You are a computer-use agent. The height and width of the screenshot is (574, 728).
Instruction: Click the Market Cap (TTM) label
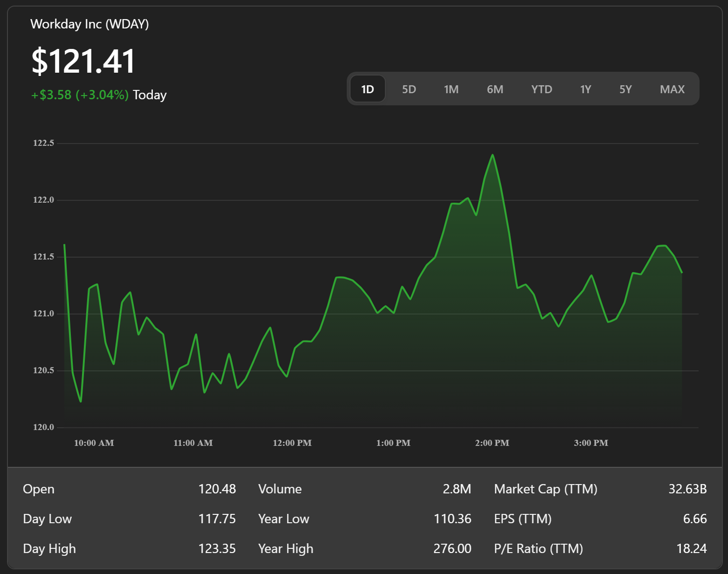tap(546, 489)
